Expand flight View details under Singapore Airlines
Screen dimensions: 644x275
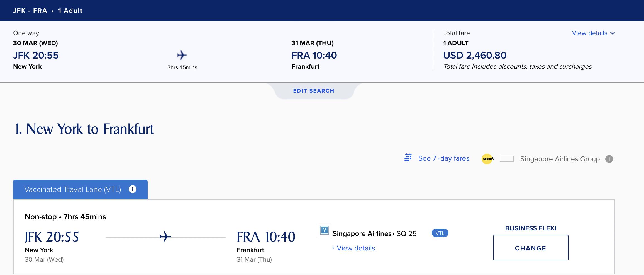(x=356, y=248)
